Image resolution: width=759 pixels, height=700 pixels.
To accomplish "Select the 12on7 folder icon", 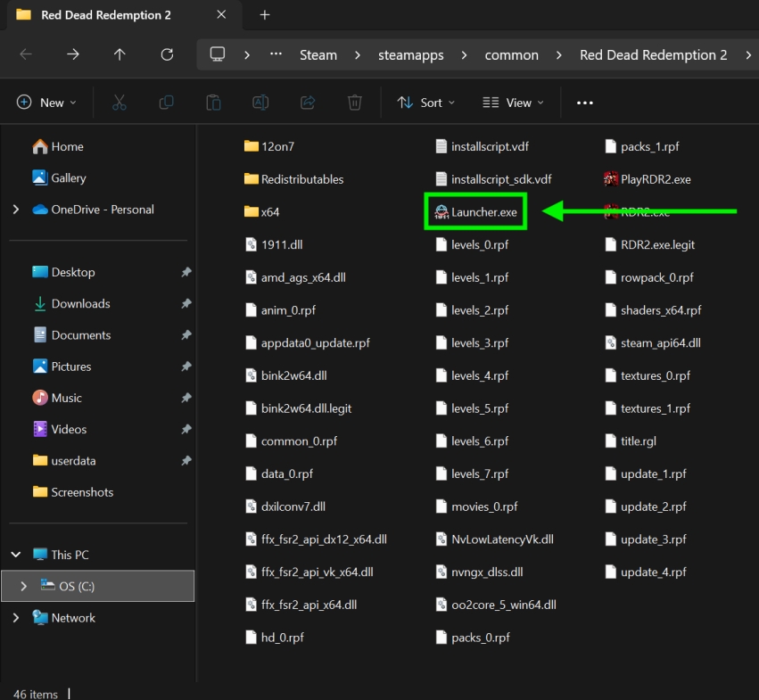I will click(x=252, y=146).
